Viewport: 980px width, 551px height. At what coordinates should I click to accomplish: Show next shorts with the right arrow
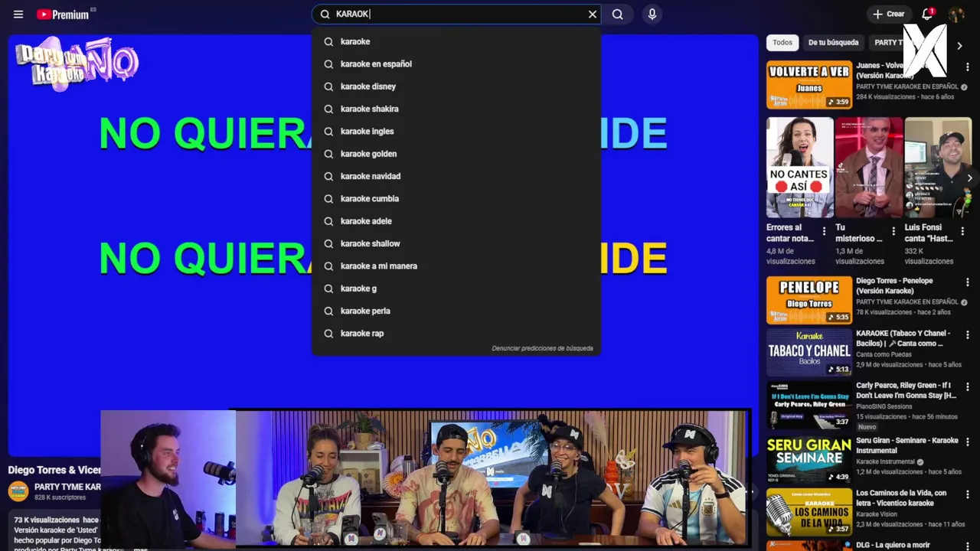coord(969,178)
